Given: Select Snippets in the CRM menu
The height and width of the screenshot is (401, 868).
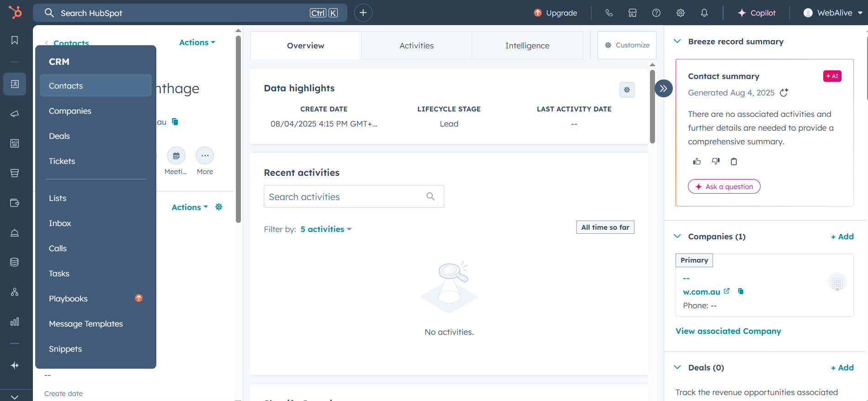Looking at the screenshot, I should click(96, 349).
